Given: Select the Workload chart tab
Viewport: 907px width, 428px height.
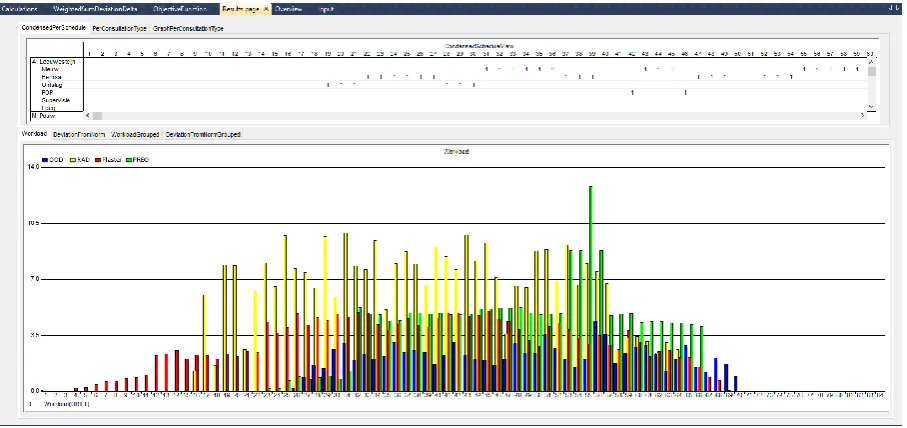Looking at the screenshot, I should point(34,134).
